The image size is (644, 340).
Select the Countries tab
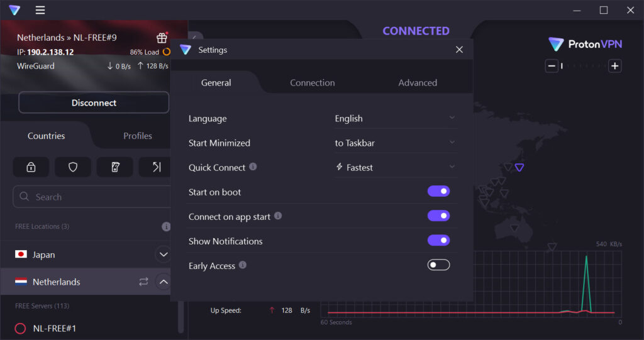pos(46,136)
